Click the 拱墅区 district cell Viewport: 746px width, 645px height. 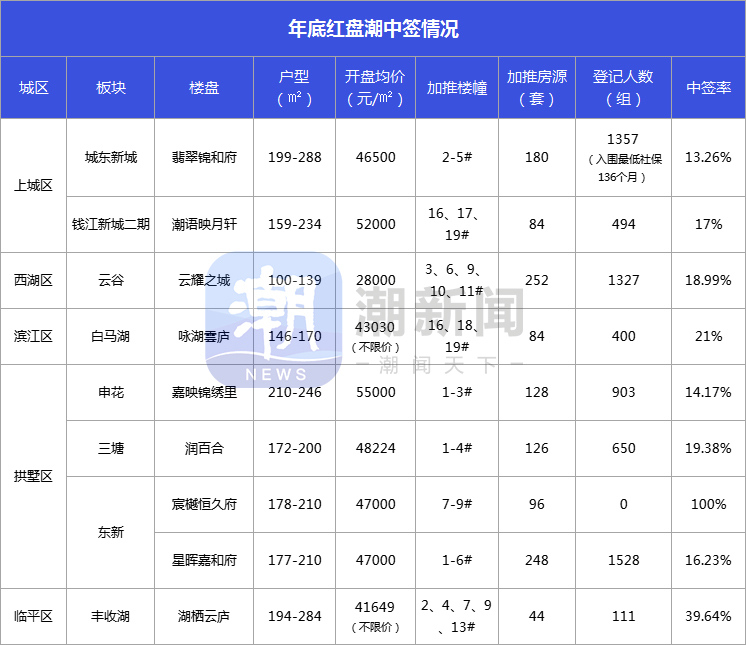33,476
